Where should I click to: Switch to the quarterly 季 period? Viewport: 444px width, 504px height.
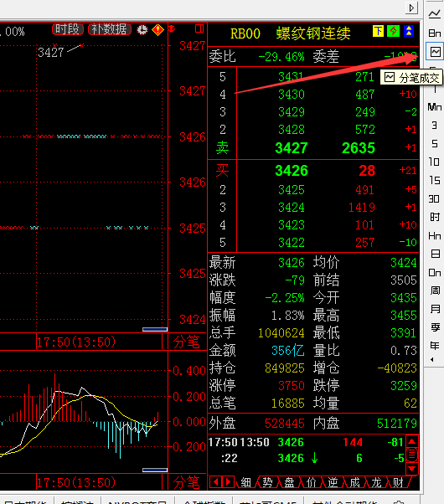click(435, 327)
